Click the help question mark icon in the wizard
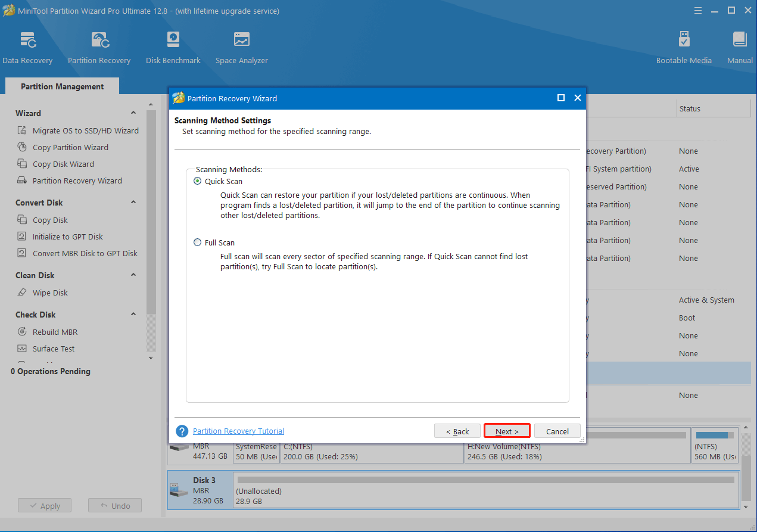 [x=182, y=431]
